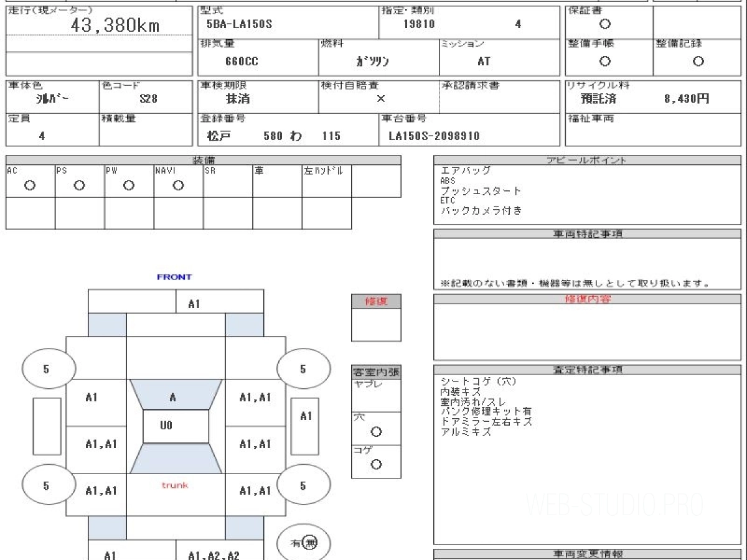Screen dimensions: 747x560
Task: Click the 車両特記事項 header
Action: [587, 234]
